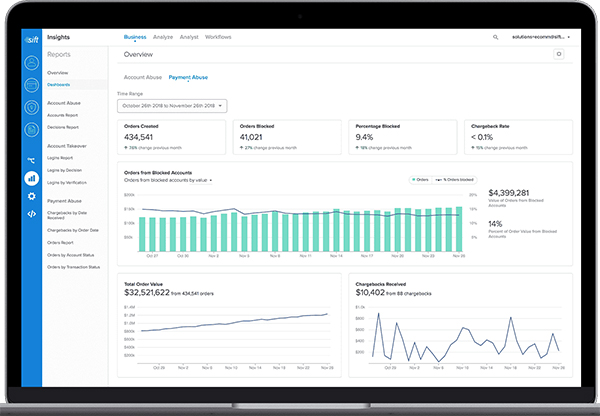Open the document icon in blue sidebar
600x416 pixels.
(x=31, y=130)
